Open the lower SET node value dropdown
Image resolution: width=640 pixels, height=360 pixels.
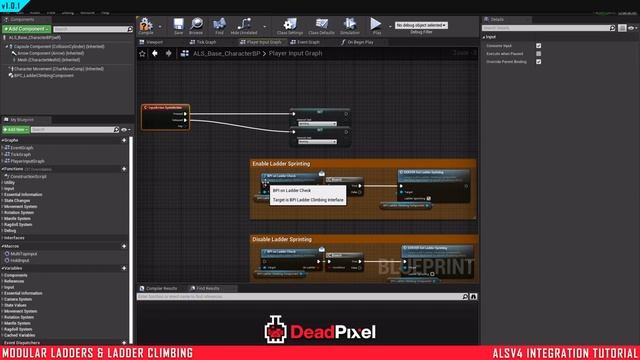(x=317, y=142)
